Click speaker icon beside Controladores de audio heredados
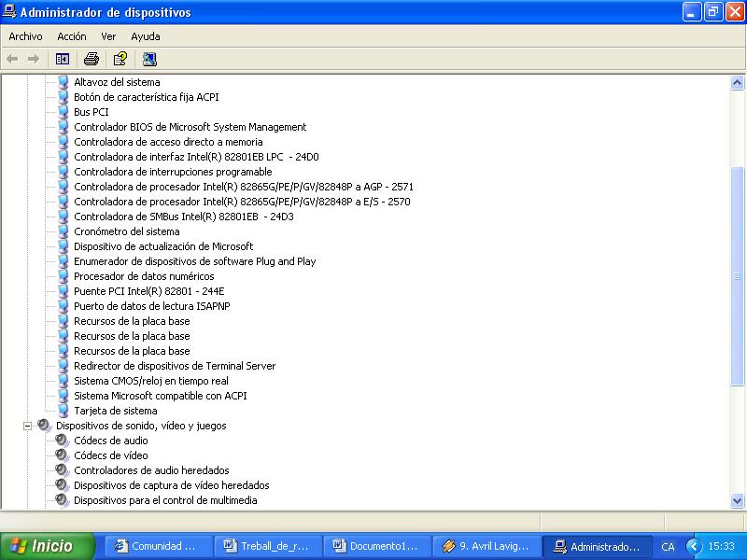747x560 pixels. 63,470
